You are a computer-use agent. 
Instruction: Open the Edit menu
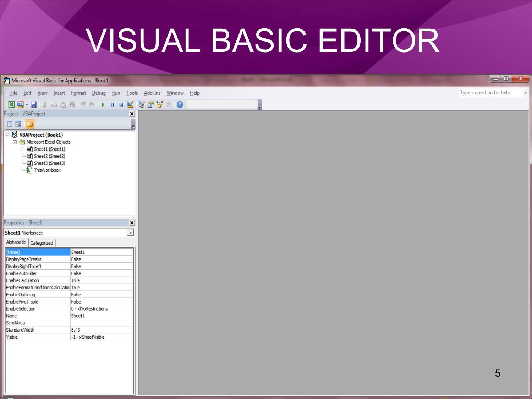27,93
